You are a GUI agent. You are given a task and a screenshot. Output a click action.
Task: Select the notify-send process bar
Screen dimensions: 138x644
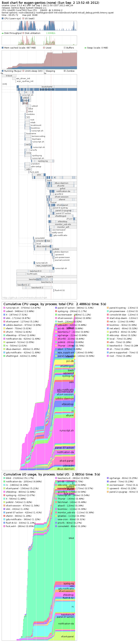click(x=50, y=232)
